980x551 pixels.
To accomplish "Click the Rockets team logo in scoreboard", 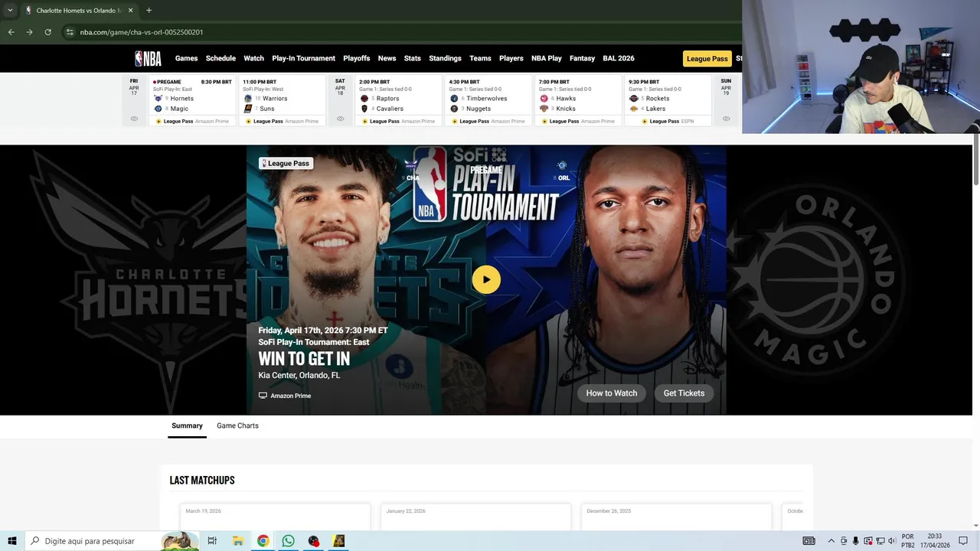I will (x=634, y=99).
